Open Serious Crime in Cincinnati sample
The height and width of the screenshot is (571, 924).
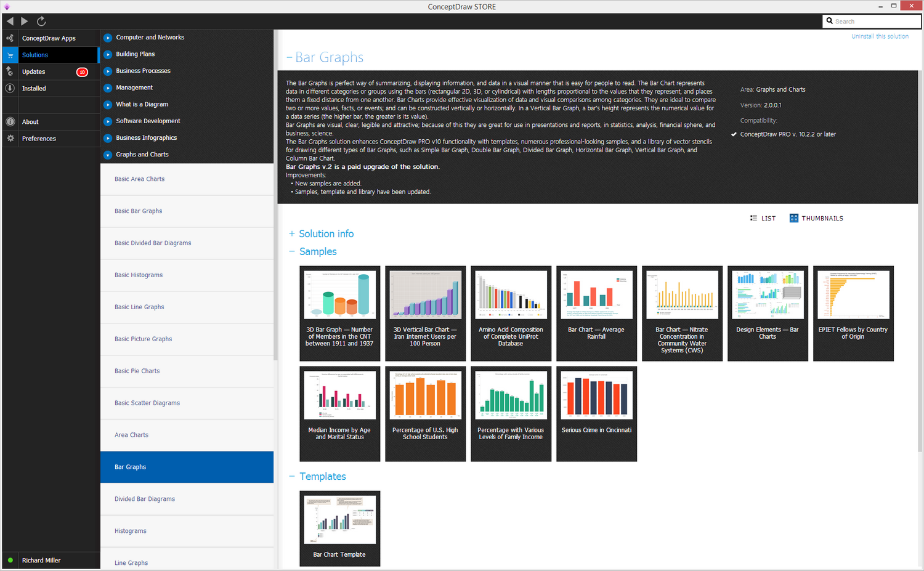click(596, 414)
